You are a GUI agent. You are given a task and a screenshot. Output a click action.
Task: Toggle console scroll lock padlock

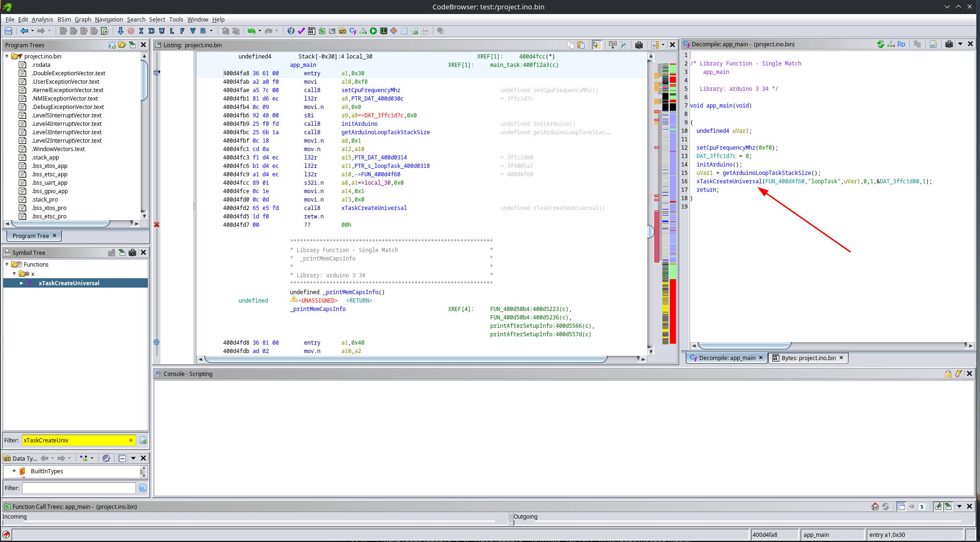(948, 374)
